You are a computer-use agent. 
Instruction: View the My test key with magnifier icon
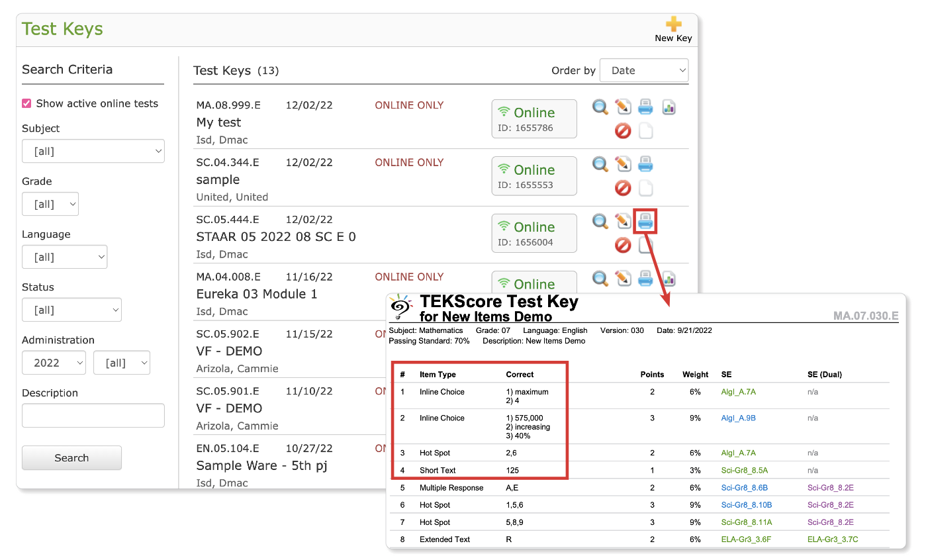tap(600, 107)
